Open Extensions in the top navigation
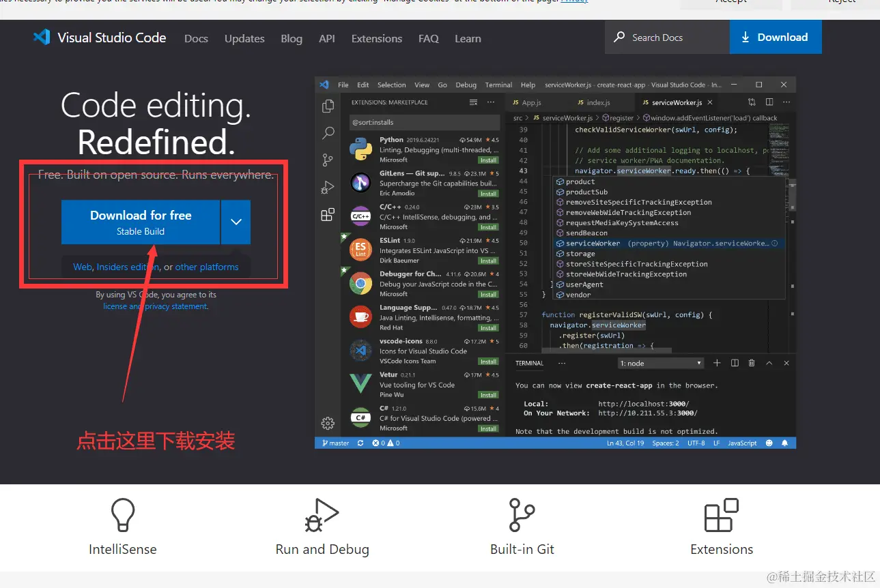Screen dimensions: 880x588 point(377,39)
